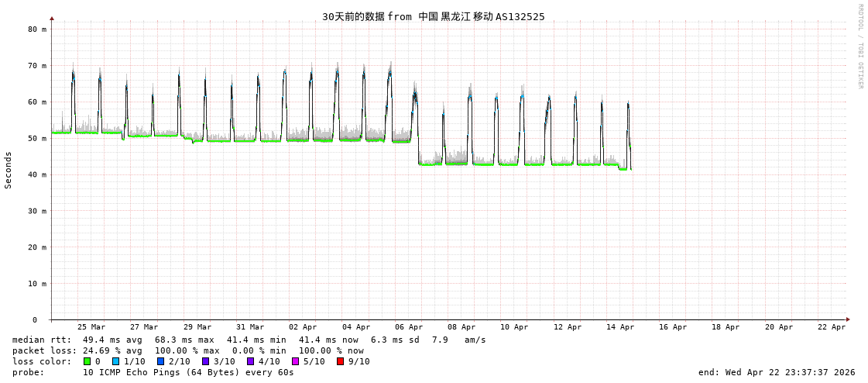Click the x-axis end arrow

point(848,319)
